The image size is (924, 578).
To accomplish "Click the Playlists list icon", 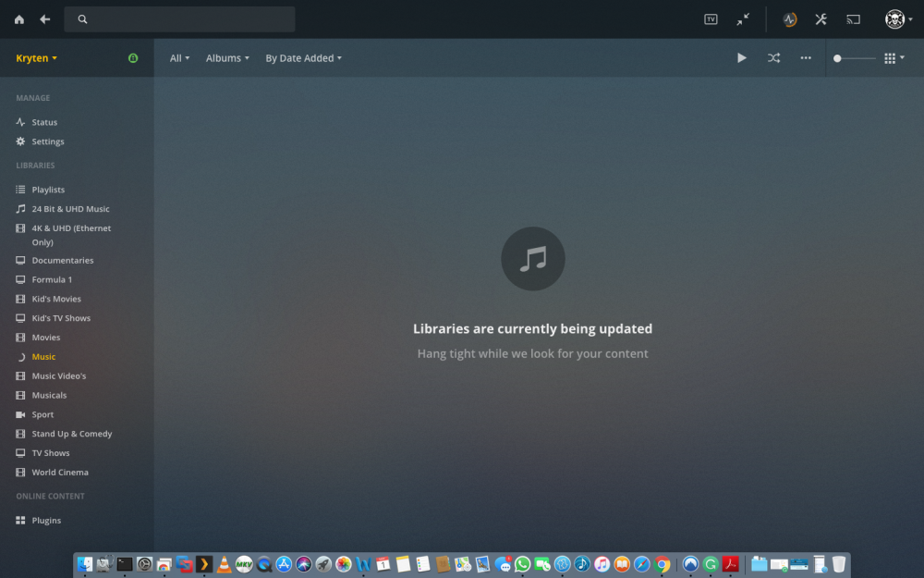I will tap(20, 190).
